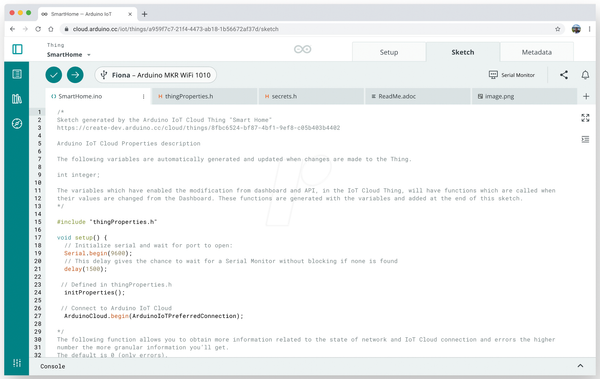
Task: Open the image.png file tab
Action: click(x=524, y=96)
